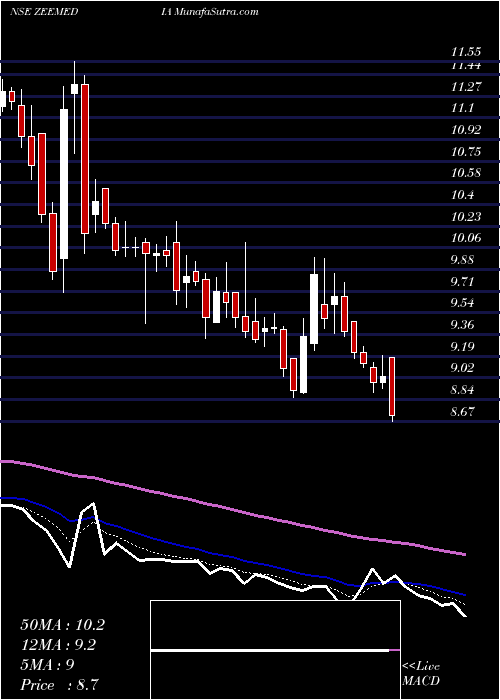Click the NSE ZEEMED ticker title

(x=44, y=12)
